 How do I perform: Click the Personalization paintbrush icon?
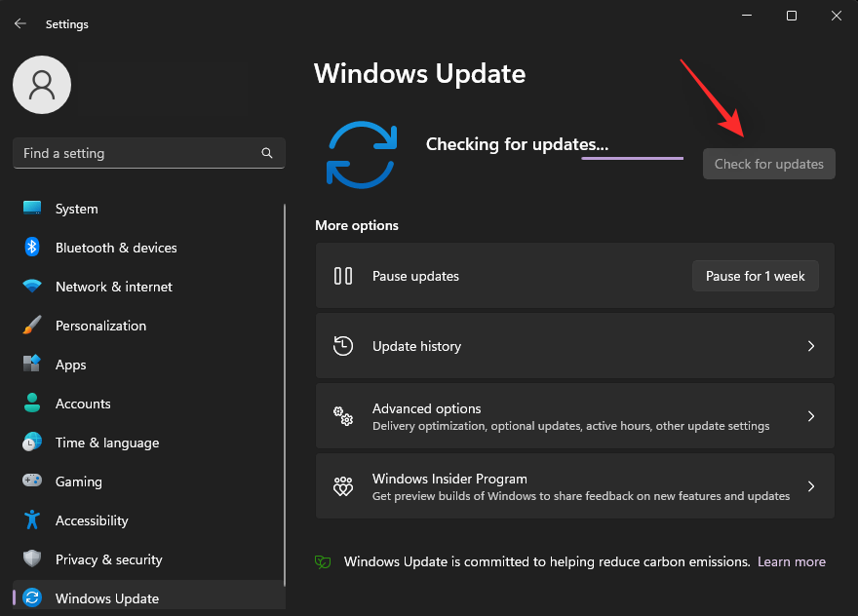[32, 325]
